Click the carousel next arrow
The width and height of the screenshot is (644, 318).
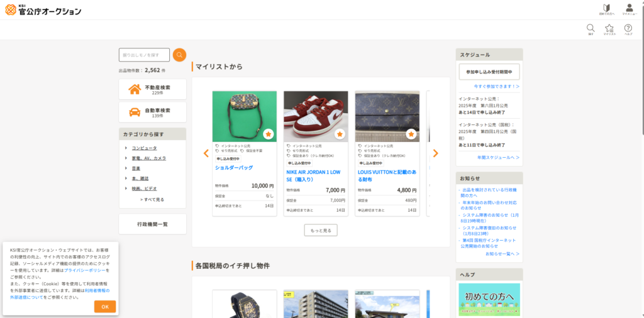point(436,153)
